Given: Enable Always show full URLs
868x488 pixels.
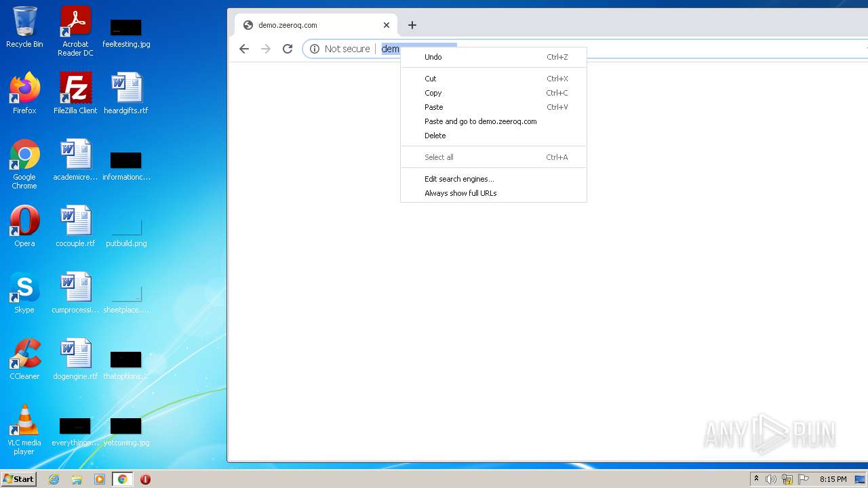Looking at the screenshot, I should 494,193.
